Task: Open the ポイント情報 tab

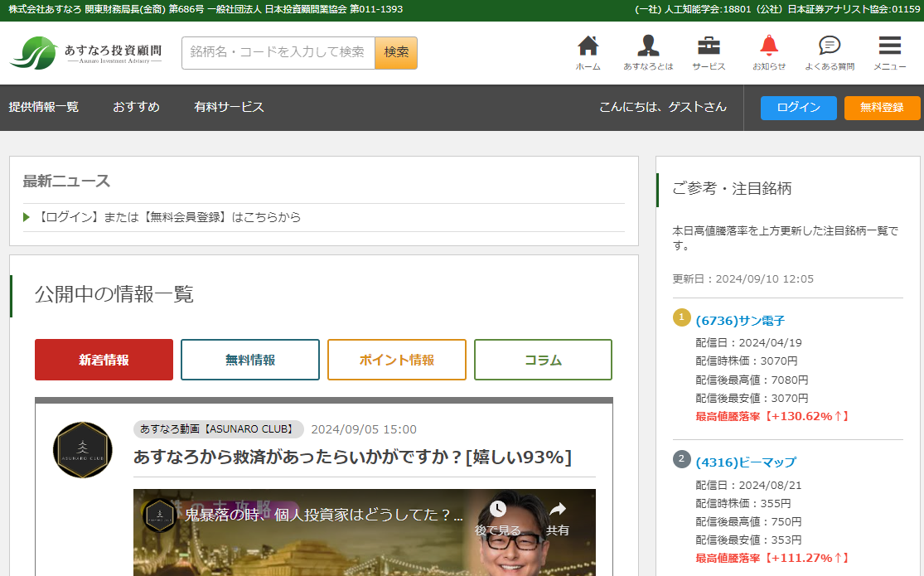Action: point(396,360)
